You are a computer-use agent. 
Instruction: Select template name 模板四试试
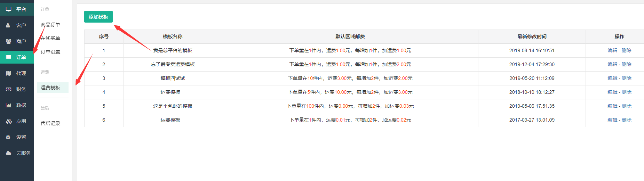[173, 78]
